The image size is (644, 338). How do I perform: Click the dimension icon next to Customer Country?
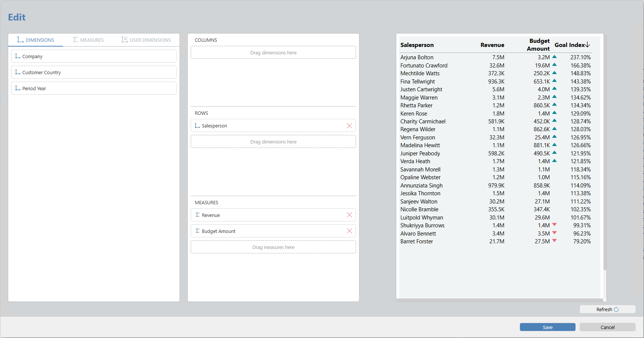pos(18,72)
